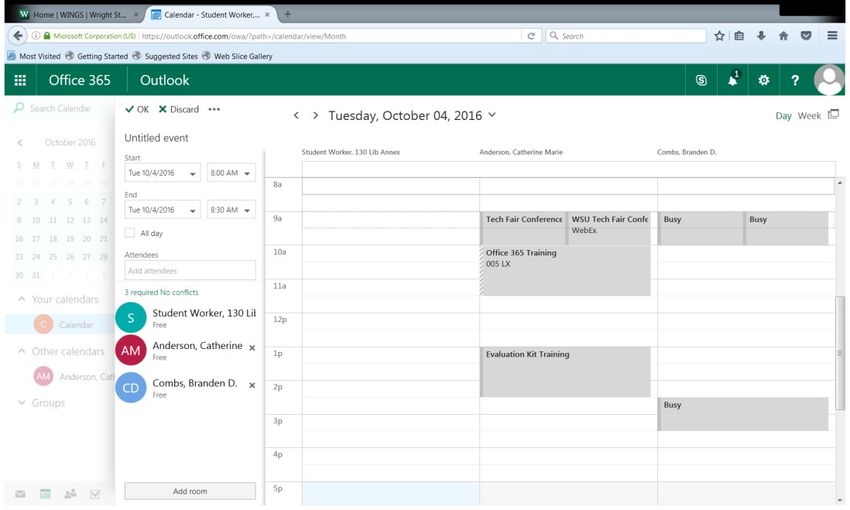
Task: Click the Add attendees input field
Action: click(x=190, y=270)
